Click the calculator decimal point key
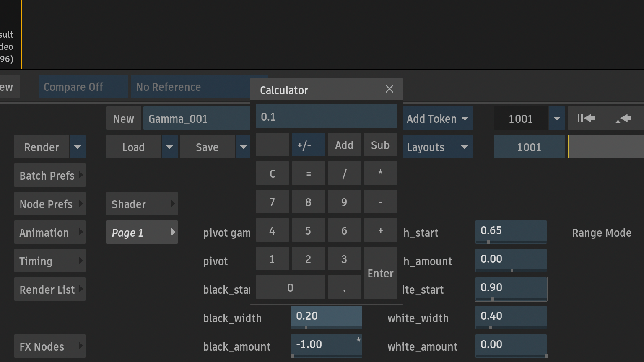Screen dimensions: 644x362 345,287
